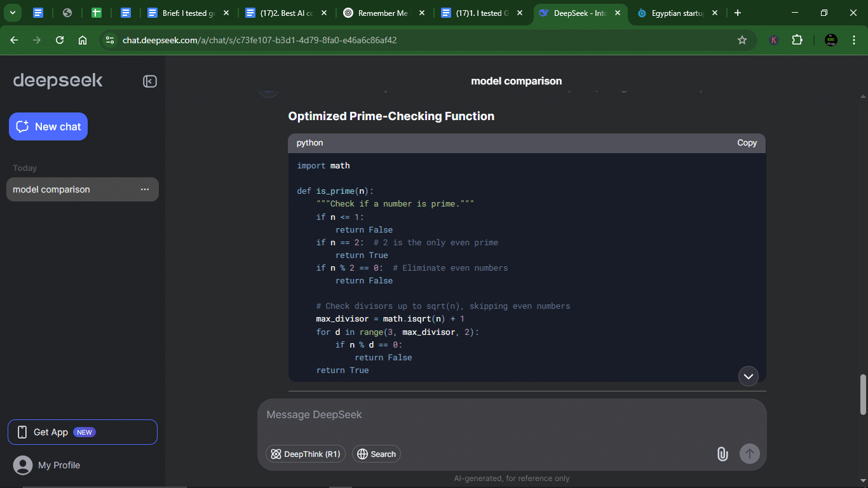Switch to the green Sheets tab
This screenshot has height=488, width=868.
tap(97, 13)
